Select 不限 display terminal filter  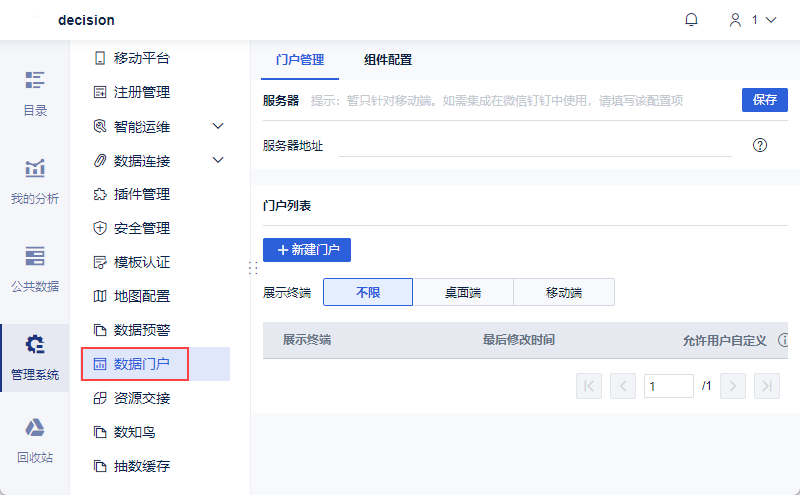pos(368,292)
